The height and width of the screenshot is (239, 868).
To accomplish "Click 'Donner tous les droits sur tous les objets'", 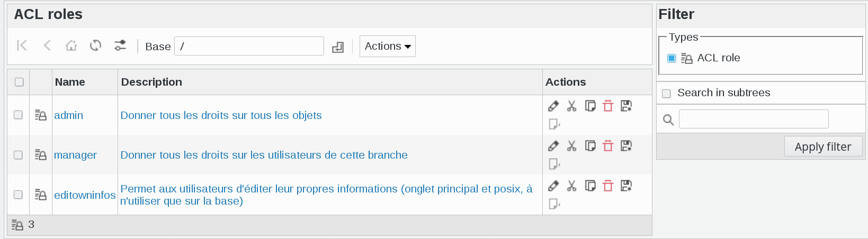I will pos(221,115).
